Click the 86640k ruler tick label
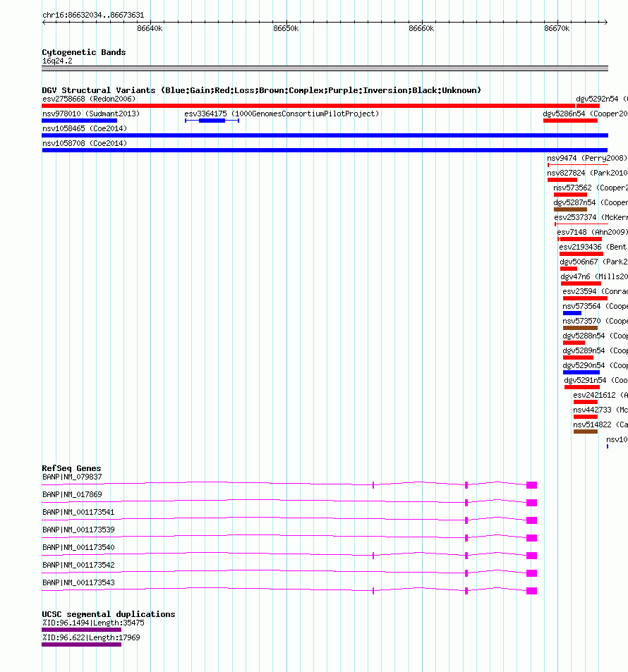Screen dimensions: 628x672 tap(150, 28)
